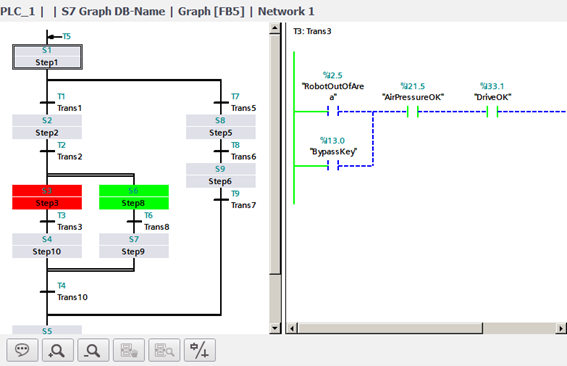
Task: Click the DriveOK contact
Action: (x=492, y=111)
